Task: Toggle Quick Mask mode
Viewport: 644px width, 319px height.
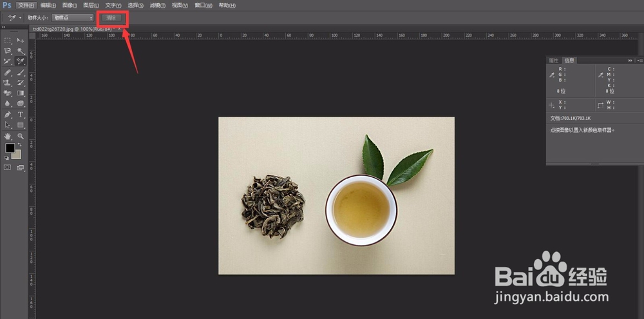Action: (x=7, y=168)
